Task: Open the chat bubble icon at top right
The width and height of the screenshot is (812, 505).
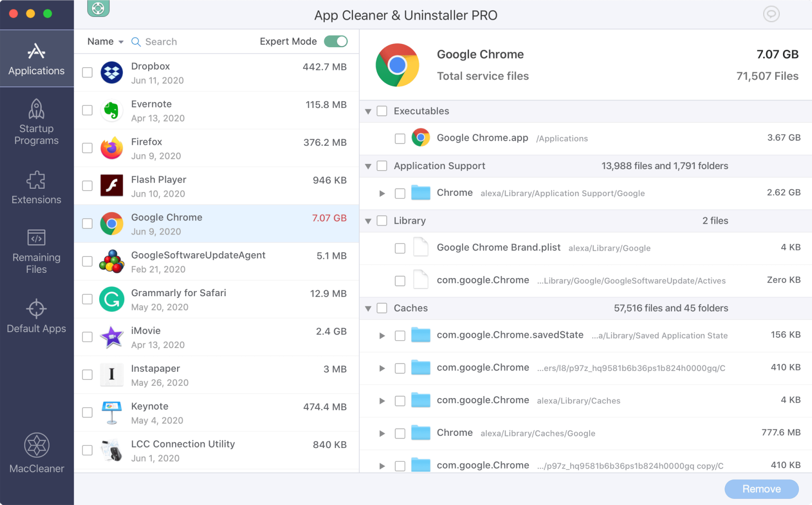Action: [x=771, y=14]
